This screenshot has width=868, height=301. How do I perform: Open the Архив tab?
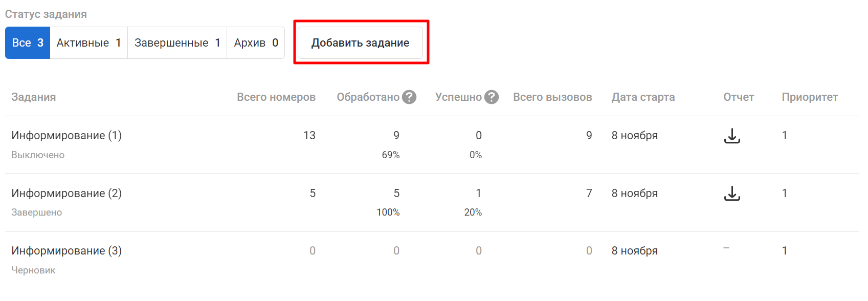coord(256,43)
